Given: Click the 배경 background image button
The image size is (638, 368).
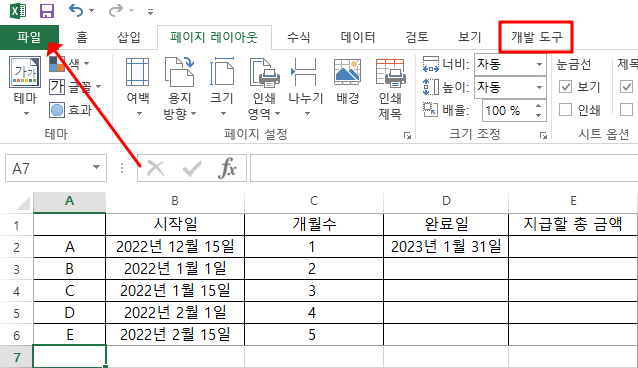Looking at the screenshot, I should 347,81.
